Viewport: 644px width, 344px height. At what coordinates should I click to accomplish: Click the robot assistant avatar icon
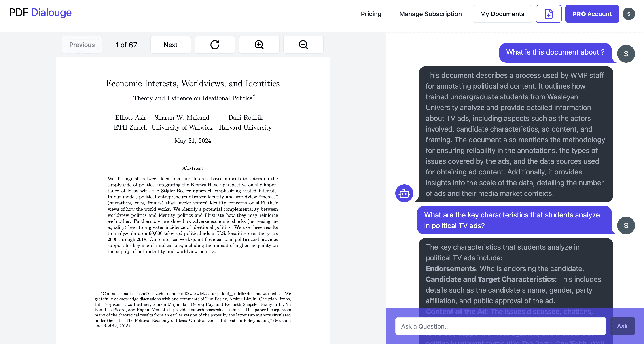click(404, 193)
